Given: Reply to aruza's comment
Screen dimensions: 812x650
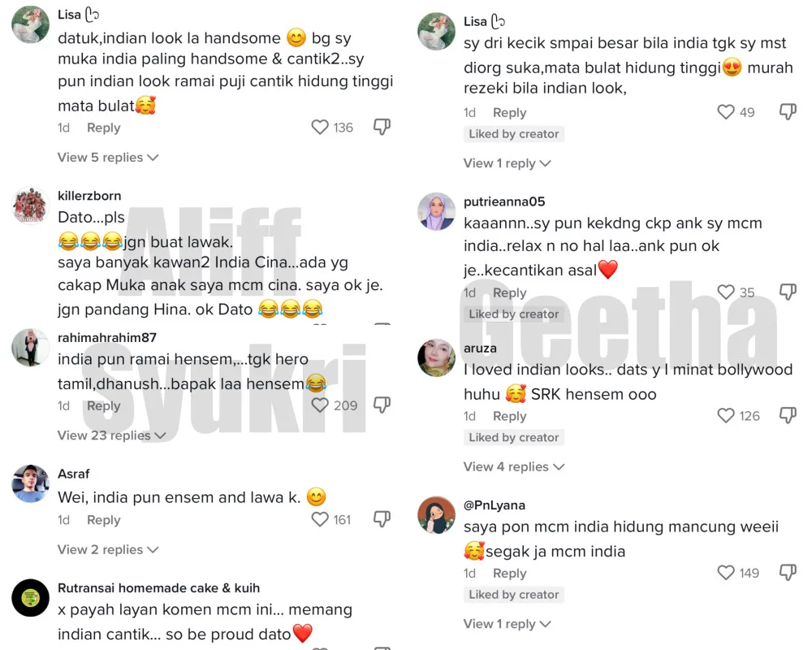Looking at the screenshot, I should [510, 416].
